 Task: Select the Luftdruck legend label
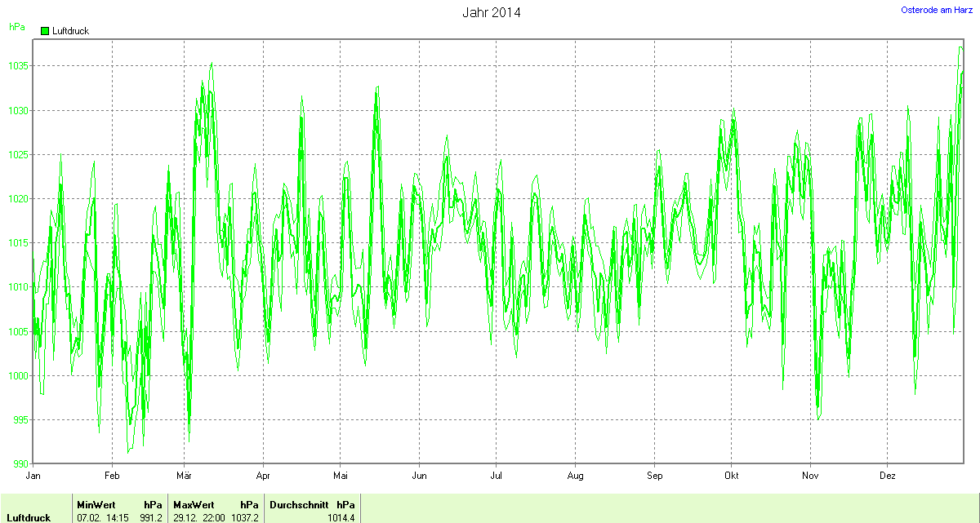(70, 31)
